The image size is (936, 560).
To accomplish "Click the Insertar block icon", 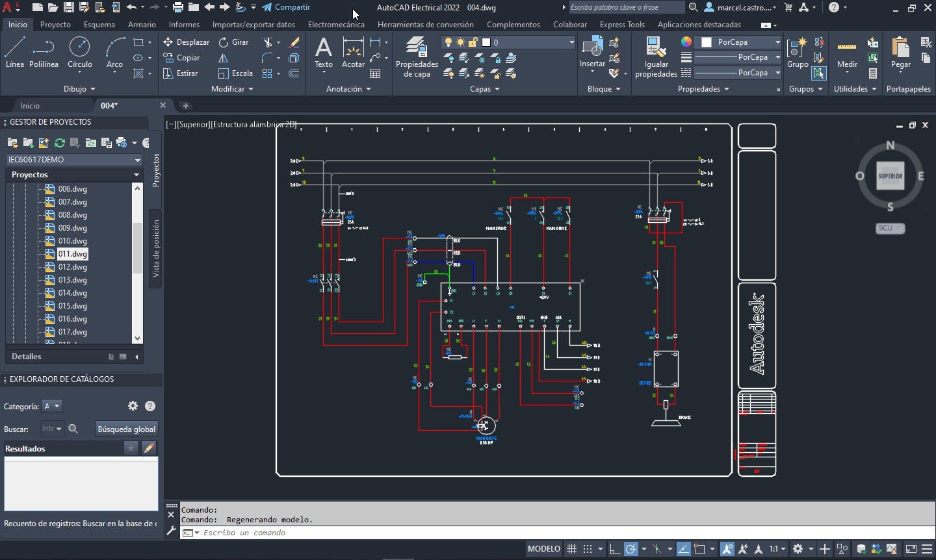I will [x=592, y=52].
